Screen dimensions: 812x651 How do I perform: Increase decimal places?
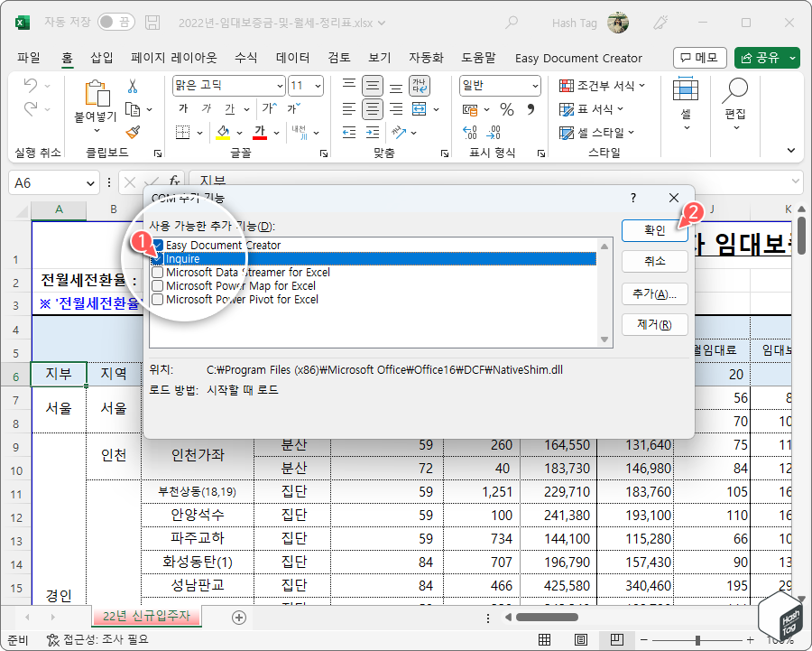(x=470, y=133)
